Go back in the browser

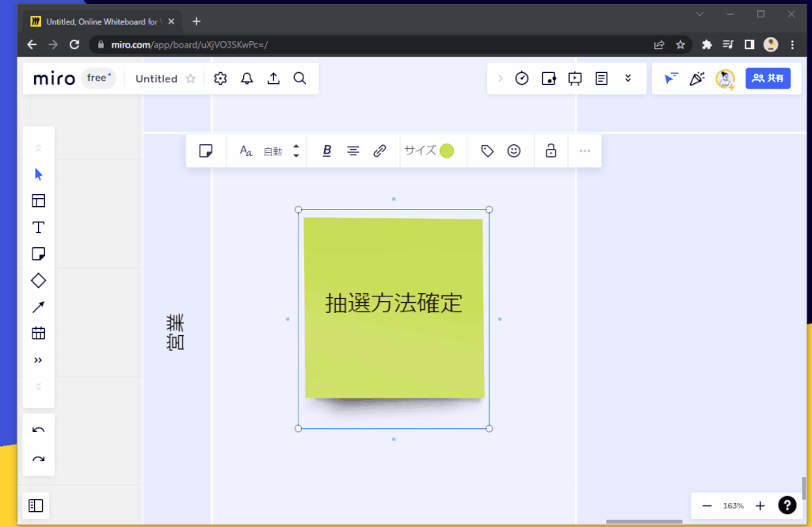pos(32,44)
